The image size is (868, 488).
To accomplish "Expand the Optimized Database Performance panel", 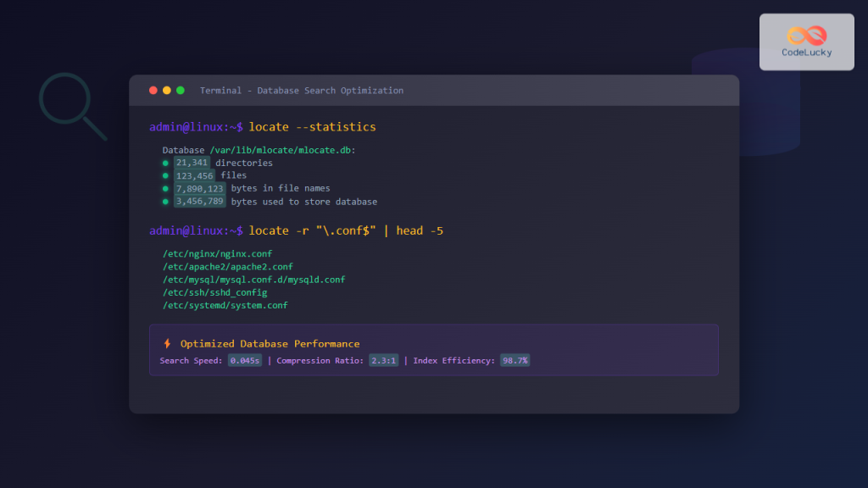I will click(433, 350).
